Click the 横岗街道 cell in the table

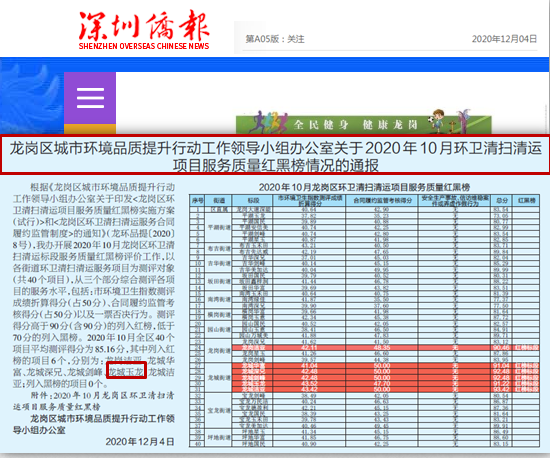coord(219,314)
